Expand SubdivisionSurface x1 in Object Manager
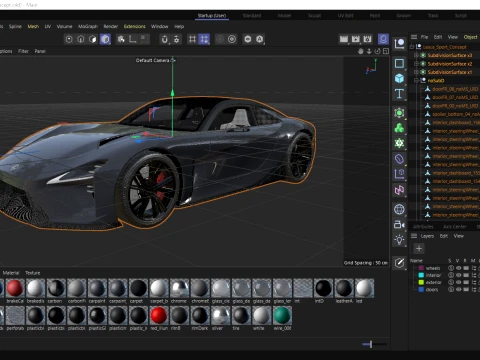The height and width of the screenshot is (360, 480). pyautogui.click(x=416, y=72)
